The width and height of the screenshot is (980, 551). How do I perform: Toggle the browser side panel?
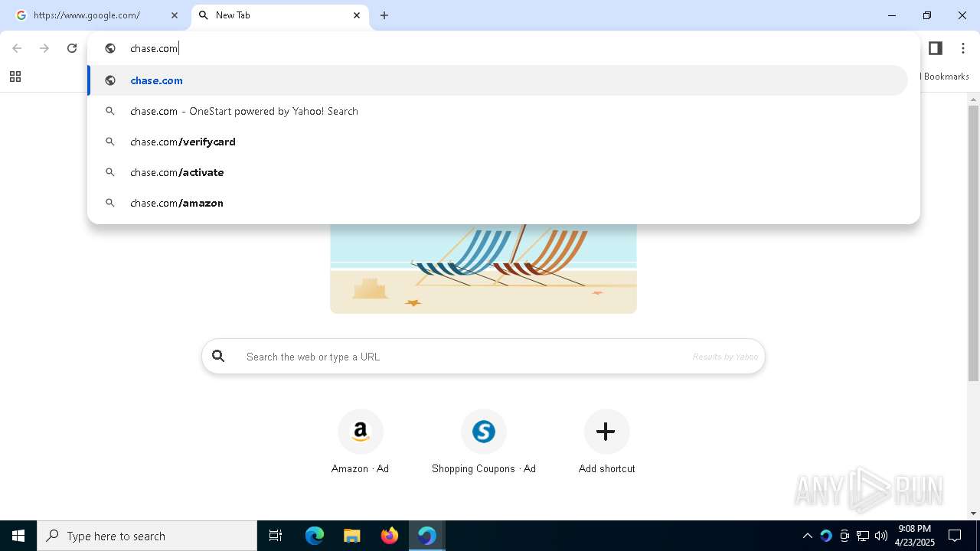pos(935,48)
